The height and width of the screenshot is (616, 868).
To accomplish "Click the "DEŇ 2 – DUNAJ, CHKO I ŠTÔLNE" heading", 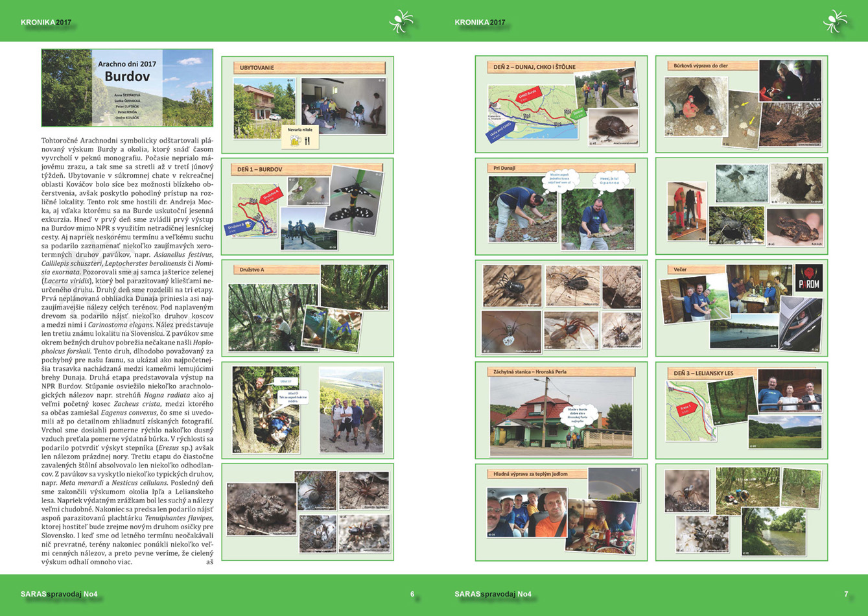I will (535, 67).
